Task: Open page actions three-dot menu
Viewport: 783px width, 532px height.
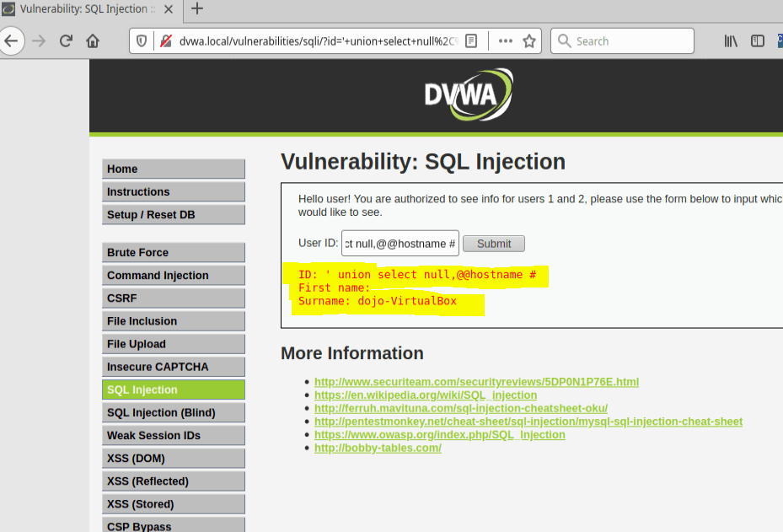Action: pos(505,41)
